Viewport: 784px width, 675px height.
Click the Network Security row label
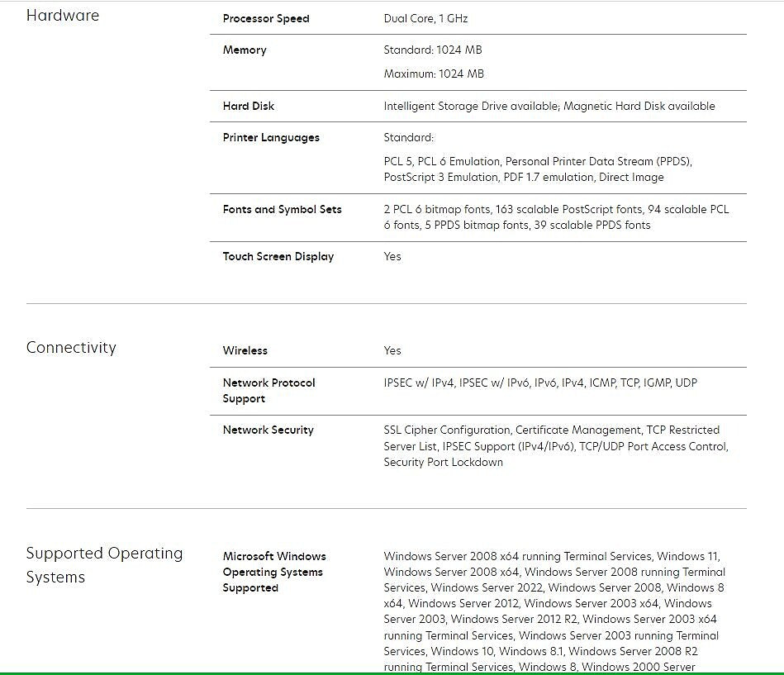268,430
